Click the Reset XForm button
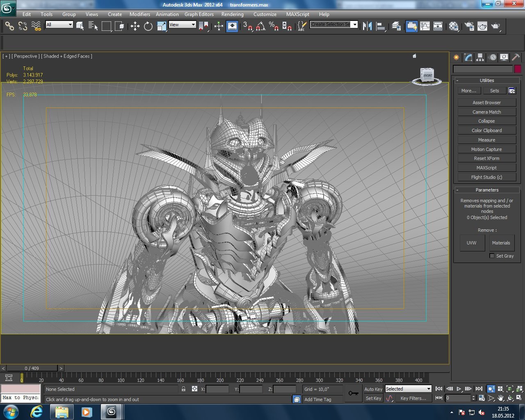This screenshot has width=525, height=420. [x=487, y=158]
